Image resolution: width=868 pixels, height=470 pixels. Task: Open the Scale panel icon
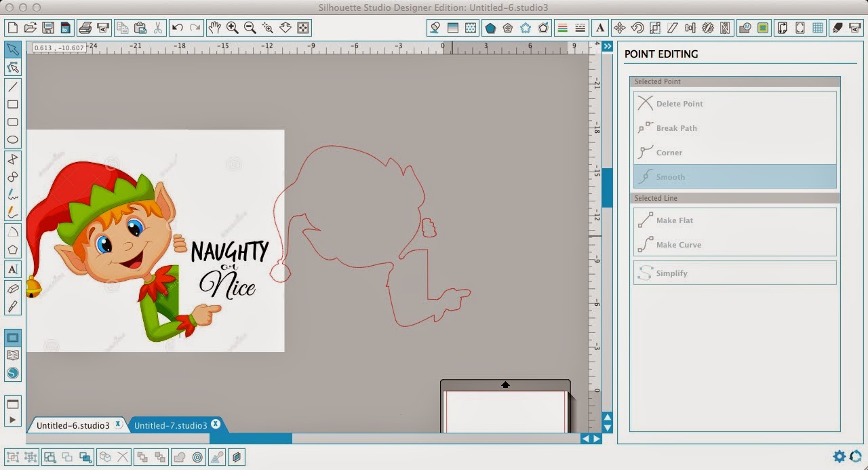click(654, 28)
